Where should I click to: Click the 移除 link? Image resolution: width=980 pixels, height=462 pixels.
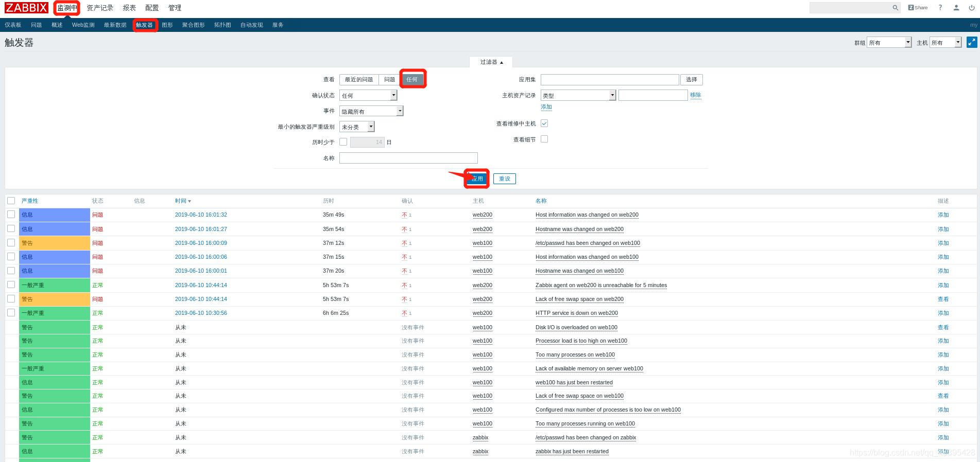tap(696, 95)
